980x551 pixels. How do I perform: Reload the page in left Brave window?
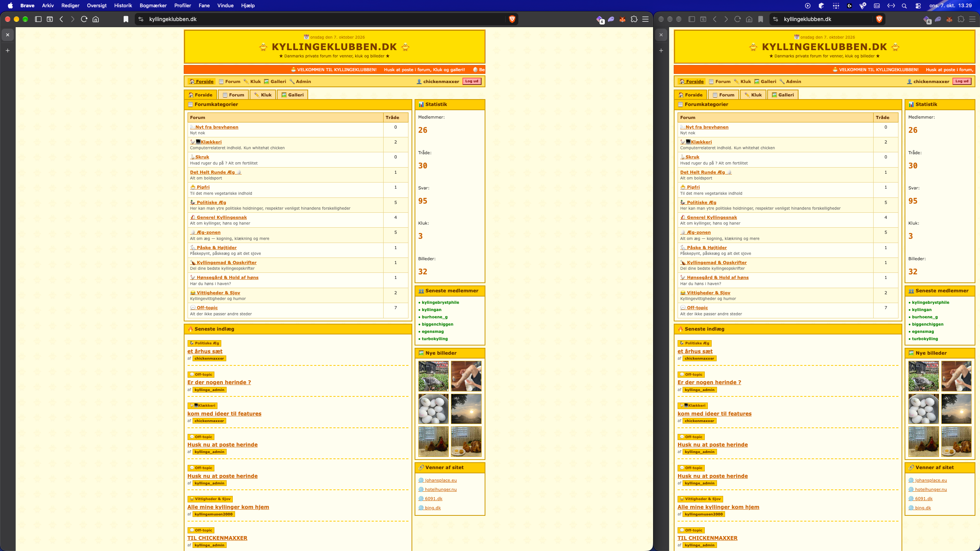click(x=84, y=19)
